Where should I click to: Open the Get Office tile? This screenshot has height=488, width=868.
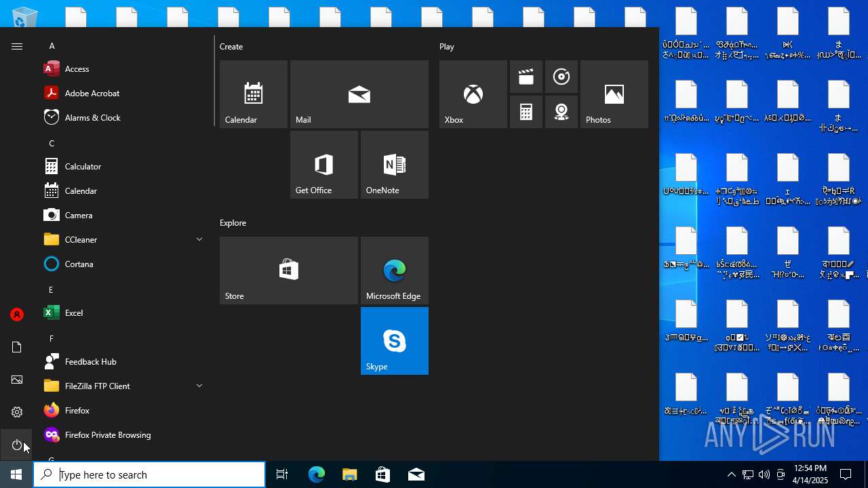[x=324, y=165]
